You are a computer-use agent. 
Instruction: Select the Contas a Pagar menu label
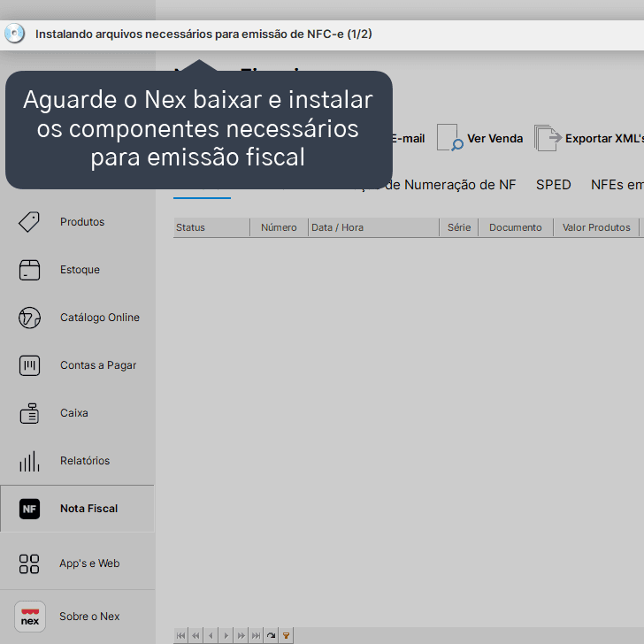tap(98, 365)
